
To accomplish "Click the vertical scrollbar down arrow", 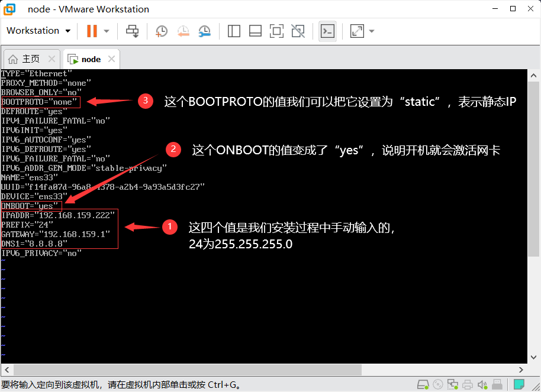I will (533, 357).
